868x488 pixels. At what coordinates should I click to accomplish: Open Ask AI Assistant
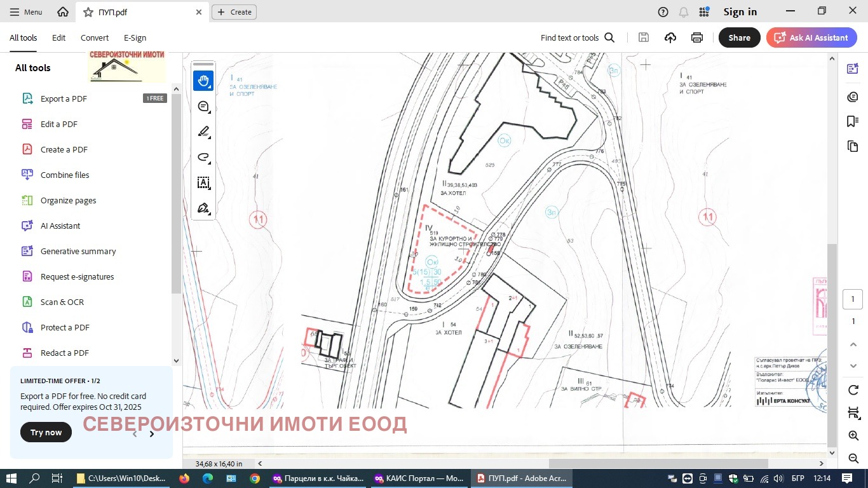pos(811,37)
